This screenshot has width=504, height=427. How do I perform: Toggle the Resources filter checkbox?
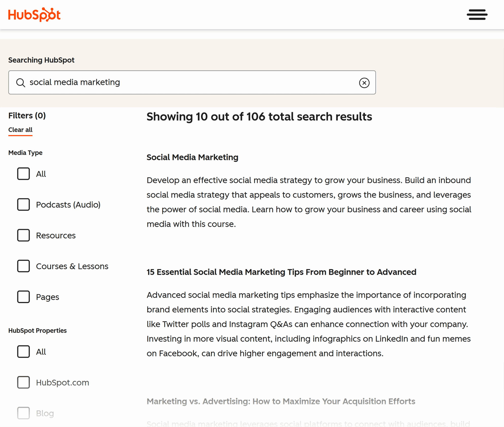(23, 235)
